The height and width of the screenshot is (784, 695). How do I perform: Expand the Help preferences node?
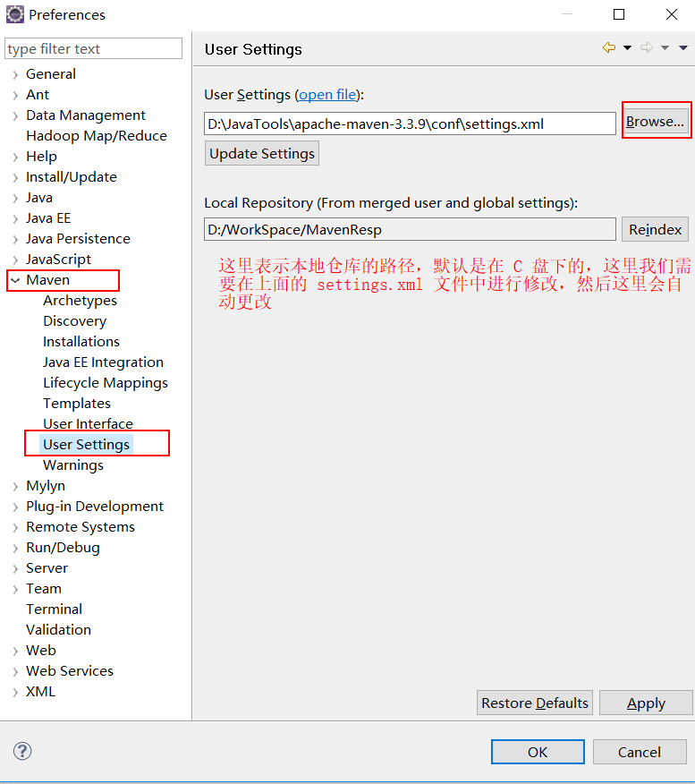(x=15, y=157)
